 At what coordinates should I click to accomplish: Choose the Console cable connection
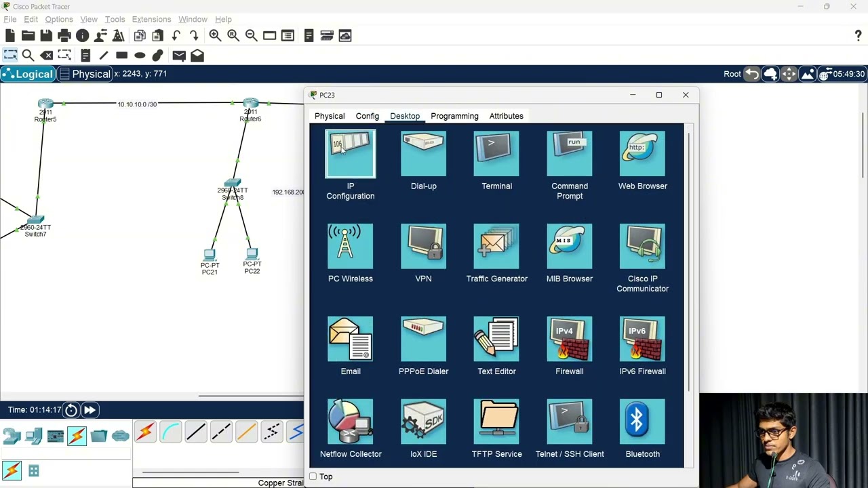[170, 432]
